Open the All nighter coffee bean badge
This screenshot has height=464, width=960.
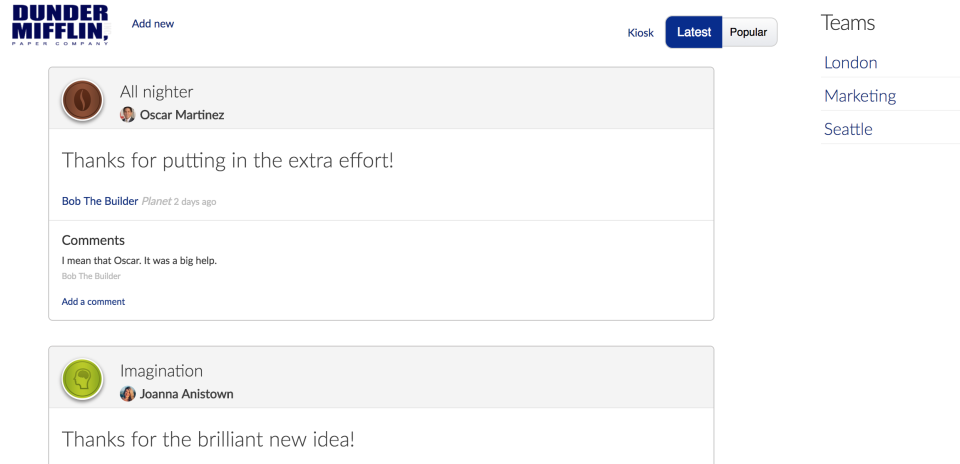[x=82, y=100]
